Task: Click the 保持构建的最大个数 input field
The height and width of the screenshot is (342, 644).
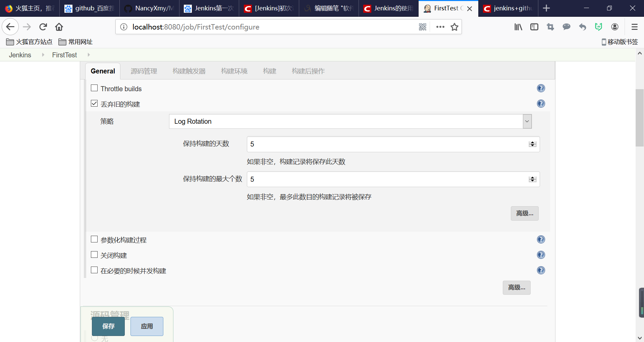Action: click(x=393, y=179)
